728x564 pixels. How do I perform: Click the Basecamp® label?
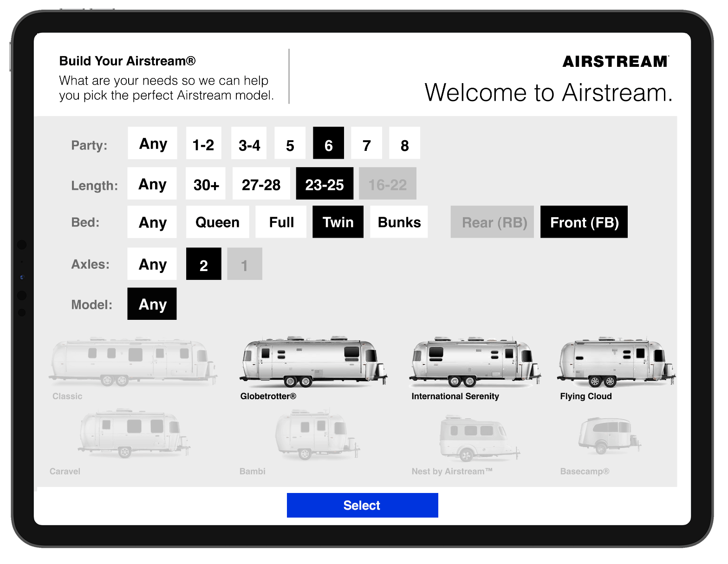click(x=585, y=471)
